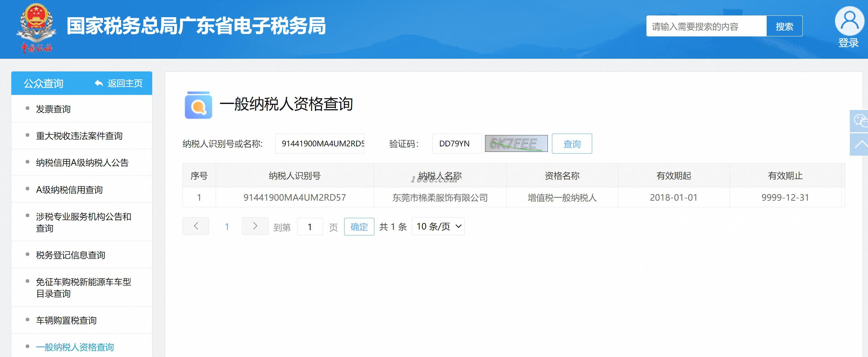Click page number 1 in pagination

coord(227,226)
